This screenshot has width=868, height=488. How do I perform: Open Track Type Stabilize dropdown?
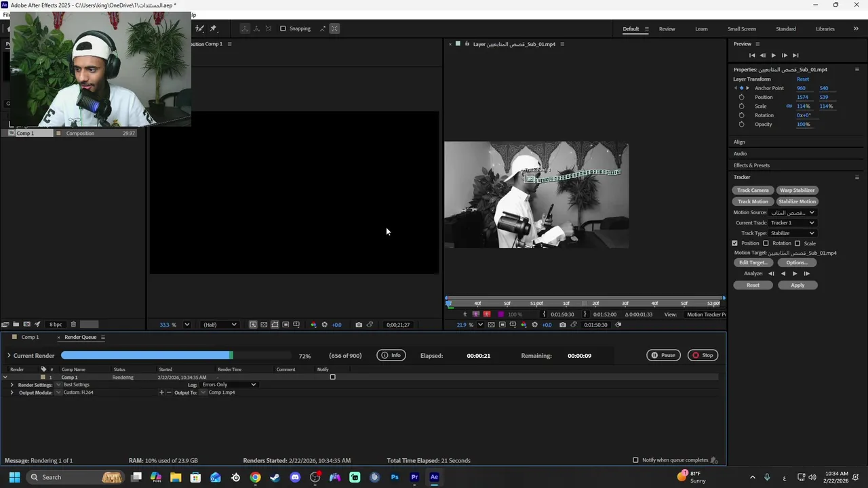tap(792, 233)
